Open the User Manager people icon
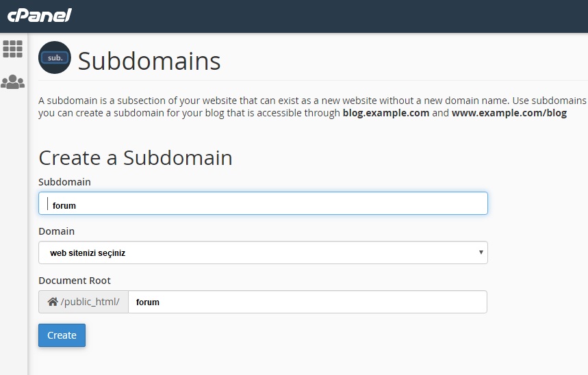588x375 pixels. (x=13, y=81)
